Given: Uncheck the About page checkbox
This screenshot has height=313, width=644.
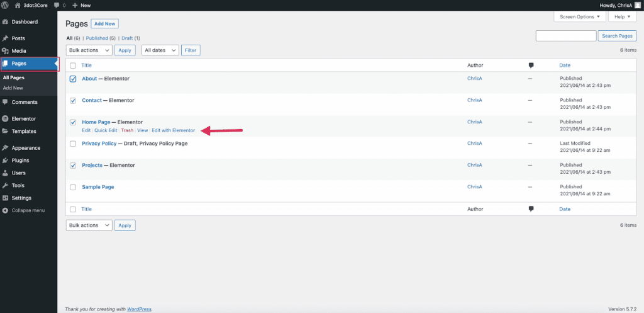Looking at the screenshot, I should [x=73, y=79].
